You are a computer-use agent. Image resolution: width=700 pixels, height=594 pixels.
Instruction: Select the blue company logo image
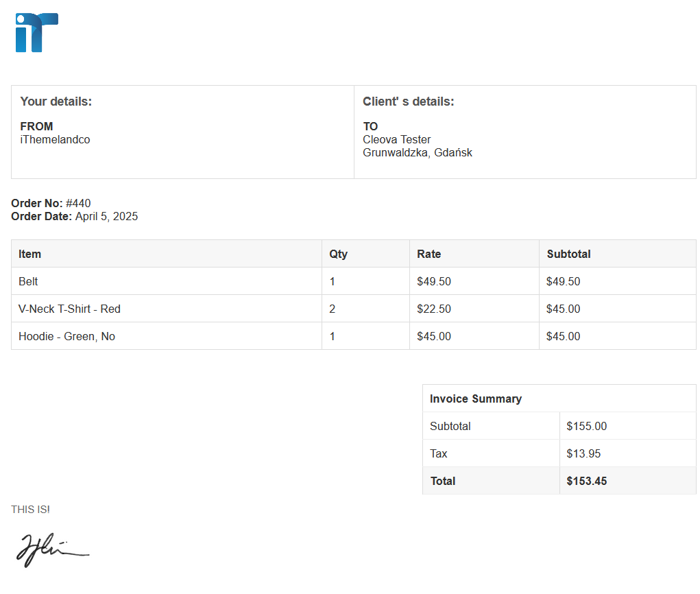tap(37, 31)
